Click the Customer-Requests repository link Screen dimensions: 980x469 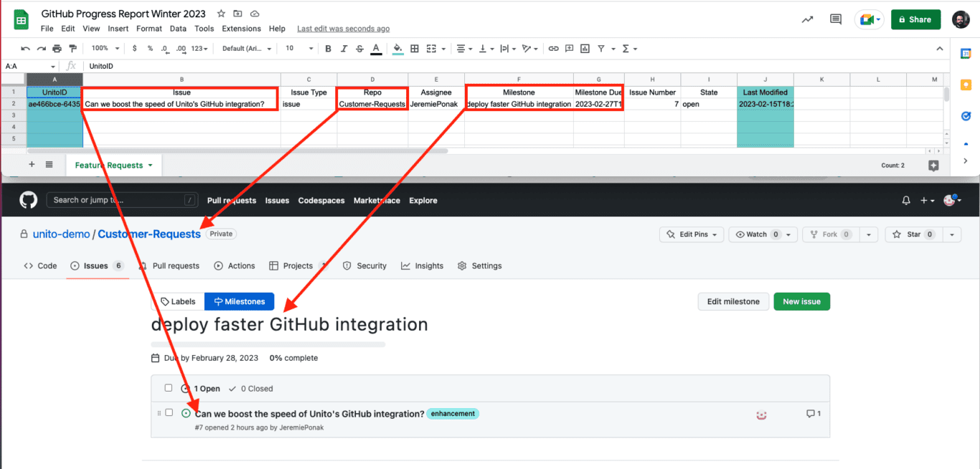[149, 234]
